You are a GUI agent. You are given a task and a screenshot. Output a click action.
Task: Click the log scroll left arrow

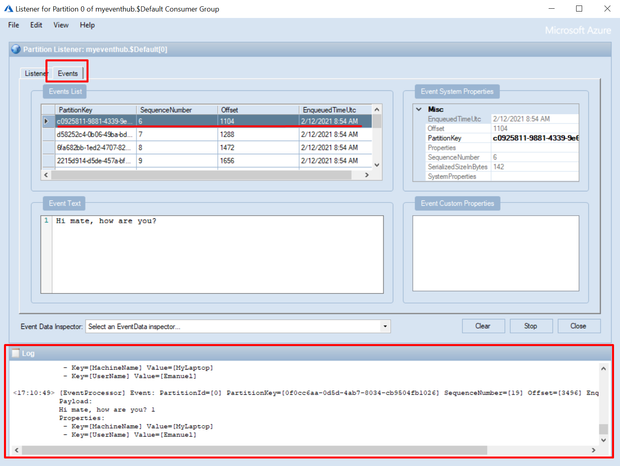tap(17, 450)
